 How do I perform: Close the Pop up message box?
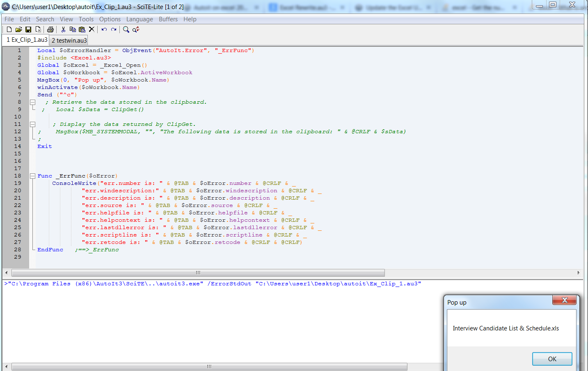[x=564, y=300]
